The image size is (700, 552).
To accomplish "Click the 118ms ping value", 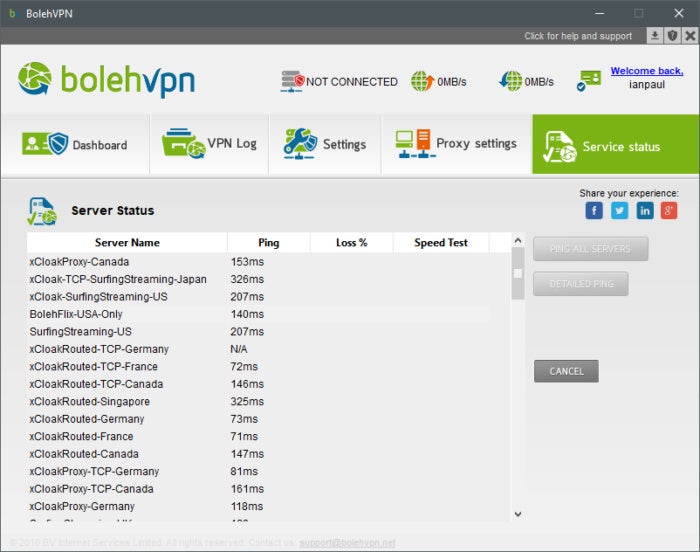I will (247, 506).
